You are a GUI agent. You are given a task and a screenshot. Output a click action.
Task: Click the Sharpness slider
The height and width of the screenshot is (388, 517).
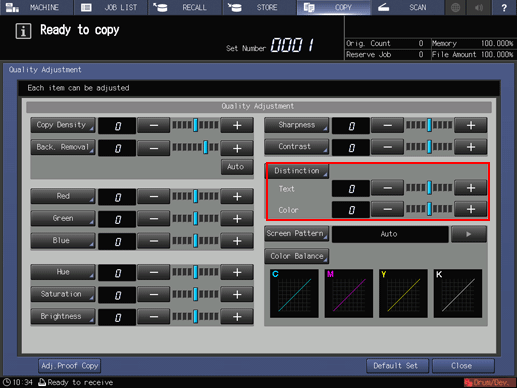click(429, 125)
